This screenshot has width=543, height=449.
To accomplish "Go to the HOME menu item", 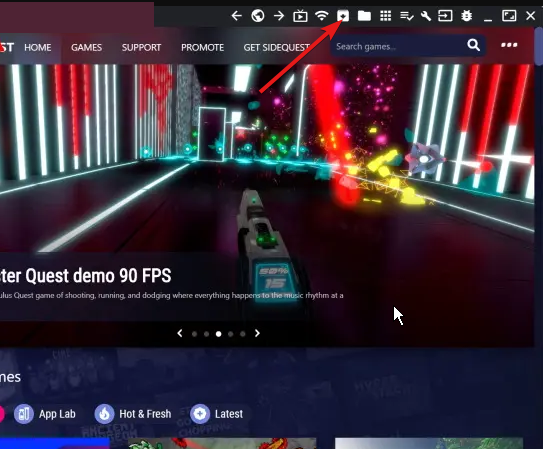I will [38, 47].
